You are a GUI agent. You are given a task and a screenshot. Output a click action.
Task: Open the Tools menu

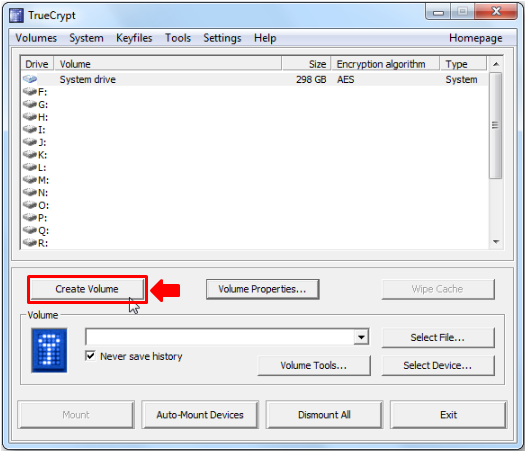pyautogui.click(x=178, y=38)
